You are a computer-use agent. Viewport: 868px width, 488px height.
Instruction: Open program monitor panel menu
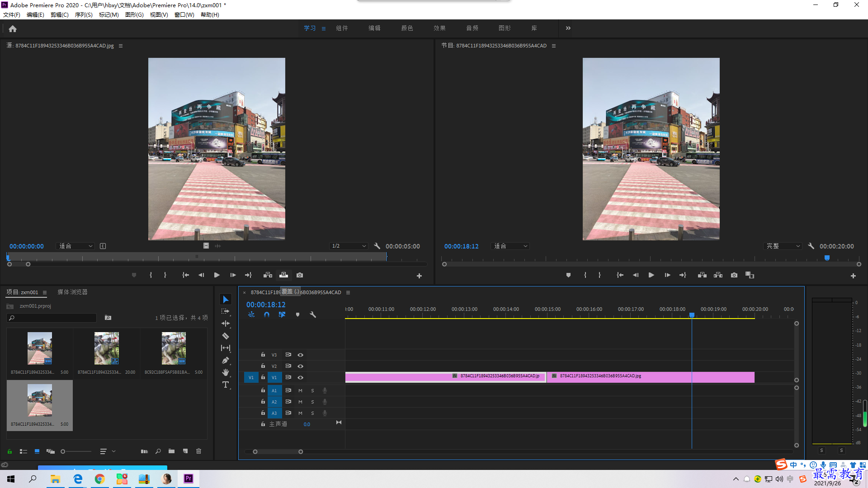[x=554, y=46]
